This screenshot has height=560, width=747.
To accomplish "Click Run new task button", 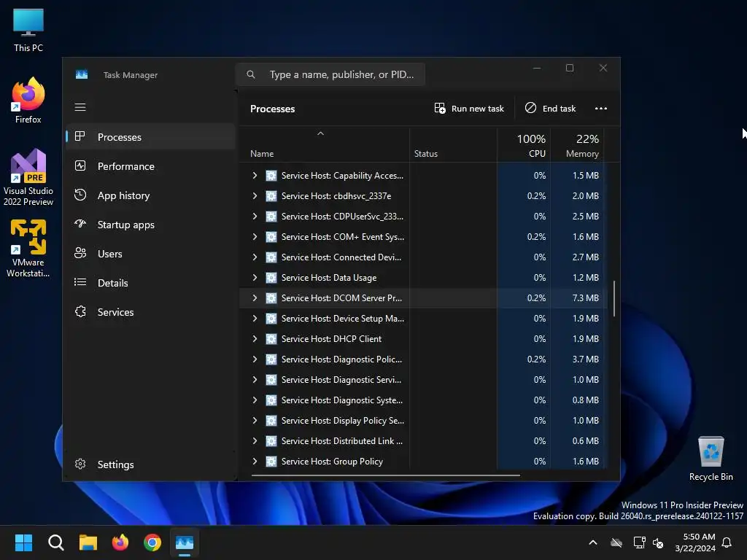I will (469, 109).
